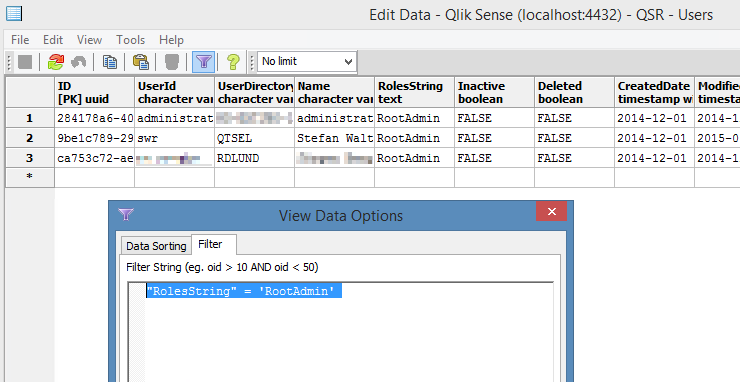Click the funnel icon in View Data Options title

click(126, 215)
